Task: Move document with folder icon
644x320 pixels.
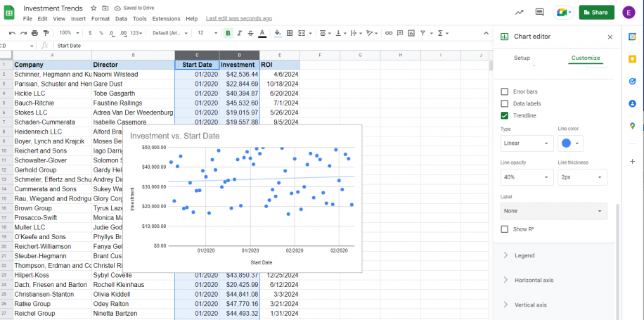Action: (x=105, y=8)
